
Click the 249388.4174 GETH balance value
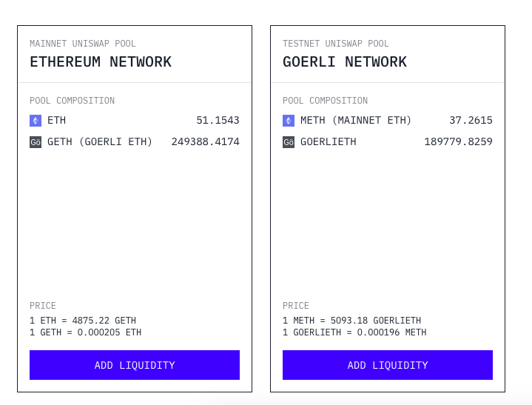[x=206, y=142]
